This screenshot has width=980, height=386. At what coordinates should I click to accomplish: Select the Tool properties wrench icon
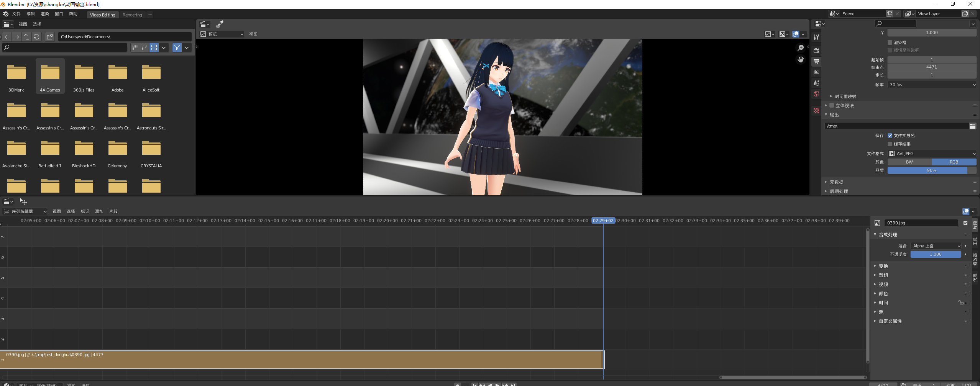(x=816, y=37)
